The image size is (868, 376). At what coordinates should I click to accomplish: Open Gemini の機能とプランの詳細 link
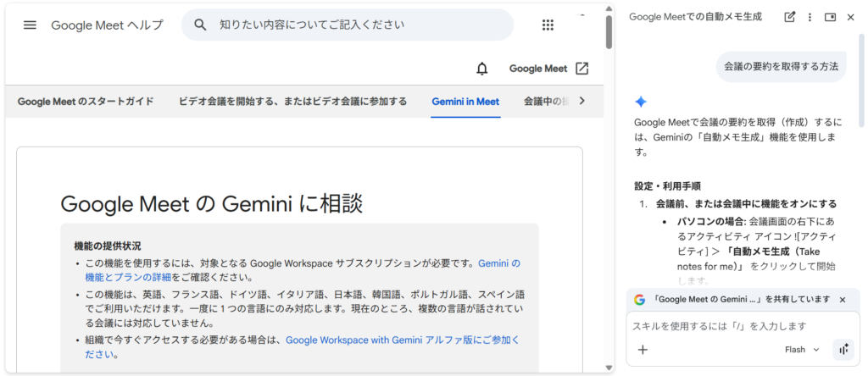303,270
